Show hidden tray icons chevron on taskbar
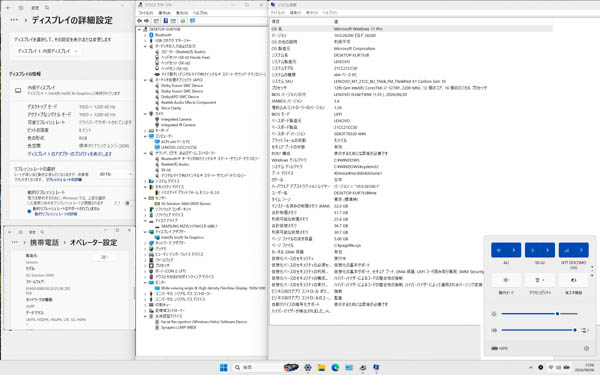Image resolution: width=600 pixels, height=375 pixels. [x=531, y=367]
